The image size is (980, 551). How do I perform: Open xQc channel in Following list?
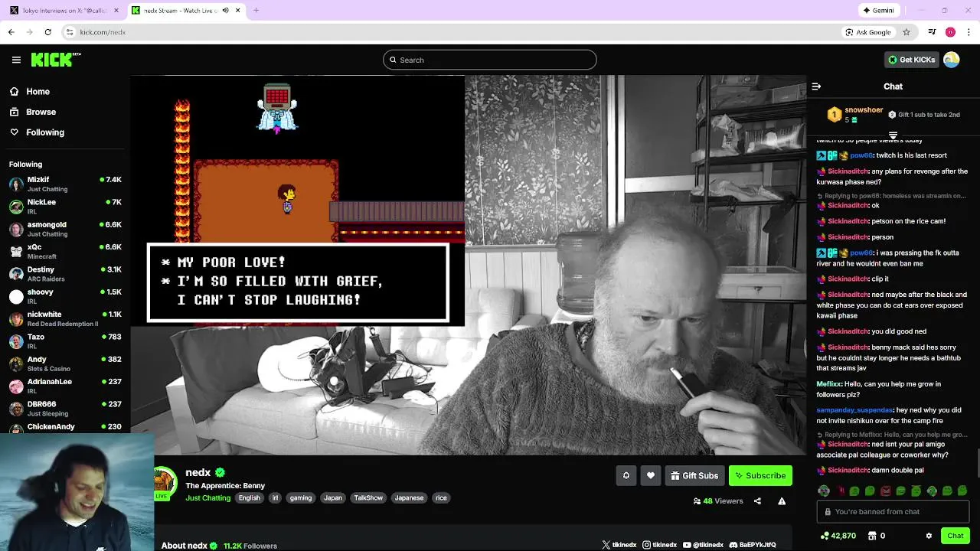(65, 251)
